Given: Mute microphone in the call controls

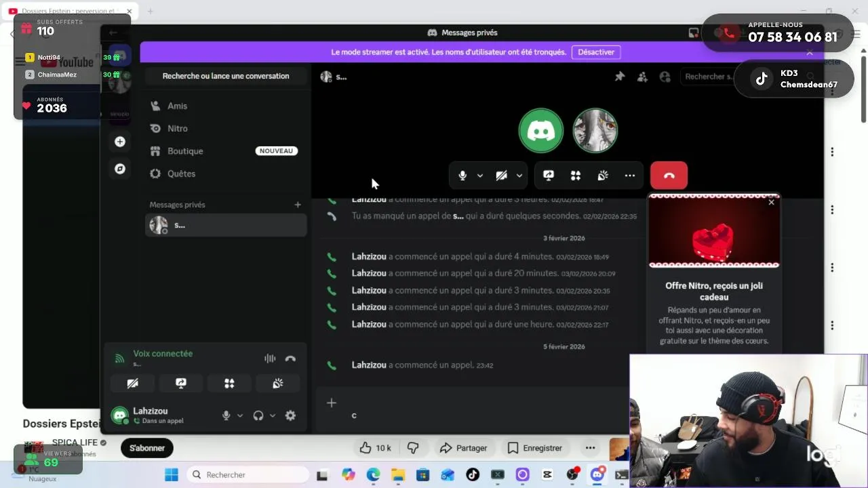Looking at the screenshot, I should point(462,176).
